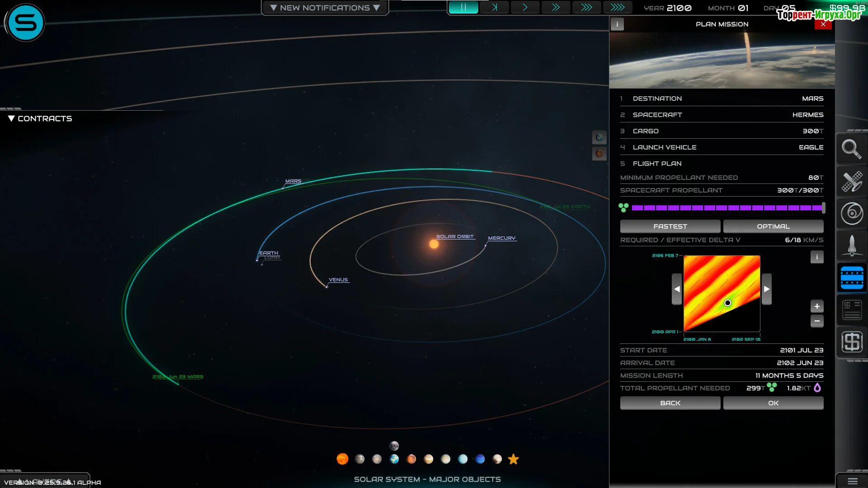Viewport: 868px width, 488px height.
Task: Pause the game with pause button
Action: 463,7
